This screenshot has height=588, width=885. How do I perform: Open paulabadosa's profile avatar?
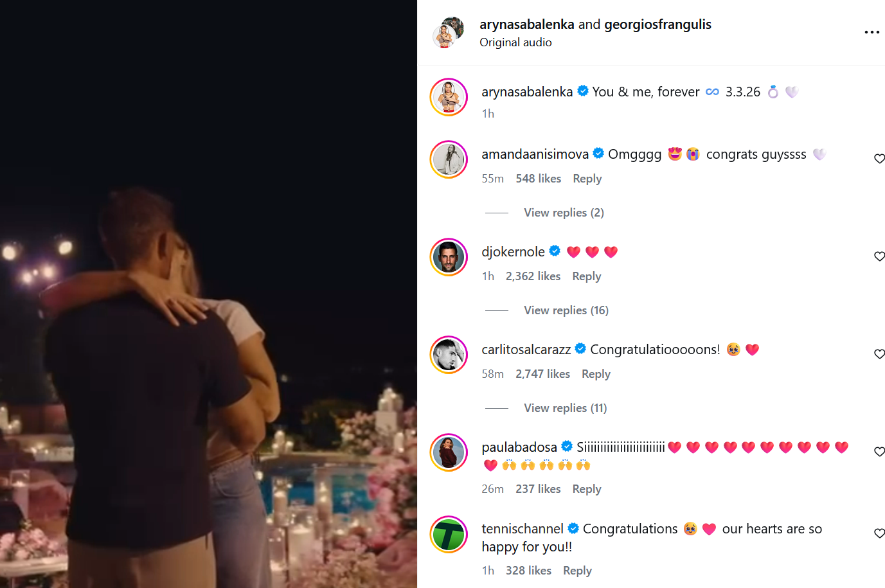pyautogui.click(x=449, y=452)
